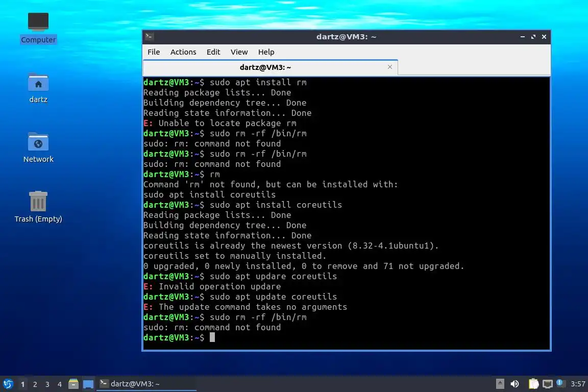Viewport: 588px width, 392px height.
Task: Open the terminal Actions menu
Action: click(183, 52)
